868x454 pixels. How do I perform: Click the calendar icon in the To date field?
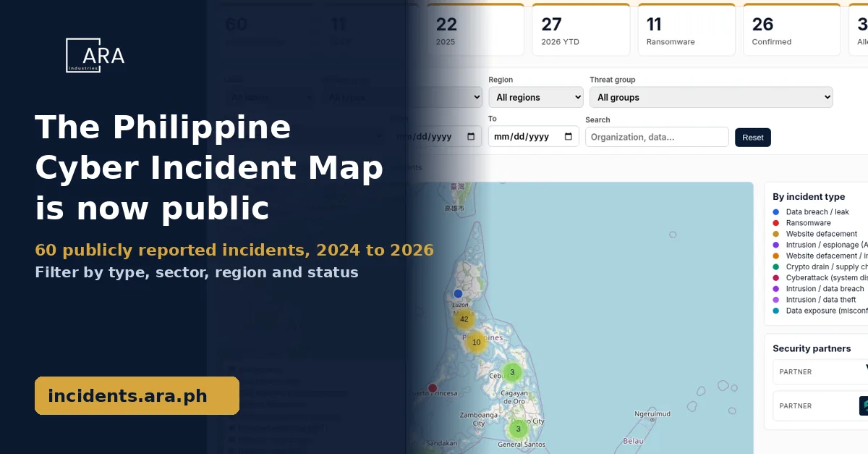pos(569,136)
